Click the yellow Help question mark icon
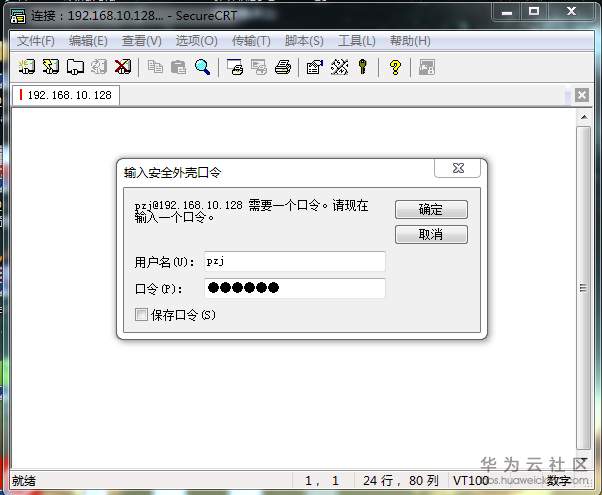602x495 pixels. 395,67
